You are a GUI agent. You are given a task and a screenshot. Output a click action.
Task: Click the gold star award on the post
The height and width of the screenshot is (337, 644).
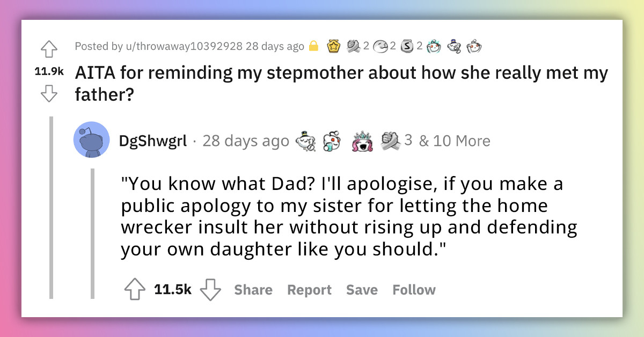[x=333, y=46]
